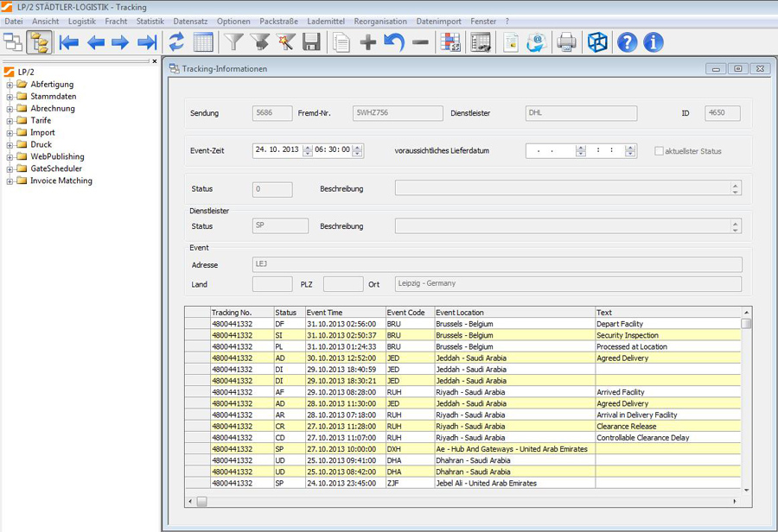
Task: Open help with question mark icon
Action: click(628, 42)
